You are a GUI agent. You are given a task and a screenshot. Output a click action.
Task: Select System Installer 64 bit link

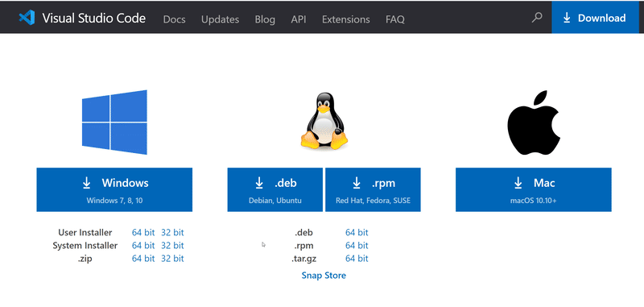click(143, 246)
